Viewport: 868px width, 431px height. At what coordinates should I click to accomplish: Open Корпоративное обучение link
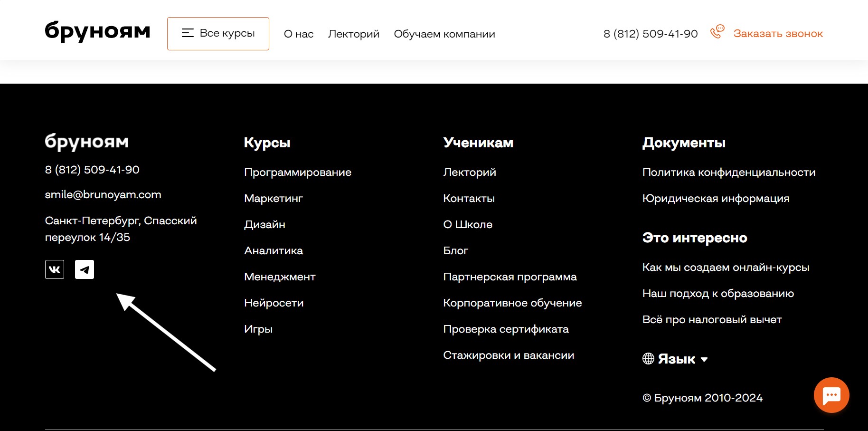512,303
